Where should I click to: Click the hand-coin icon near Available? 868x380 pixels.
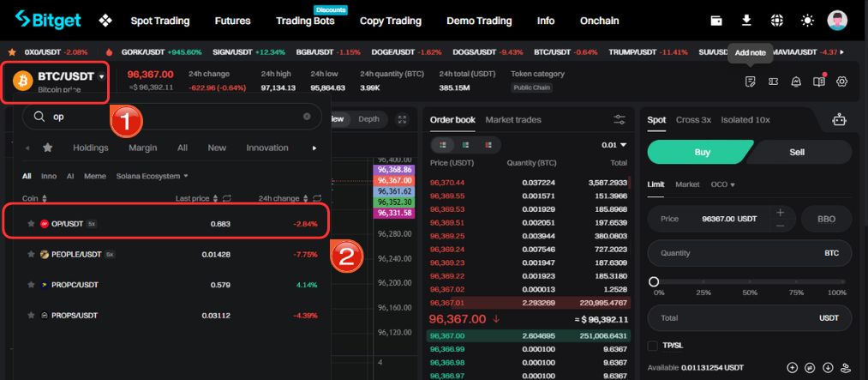[846, 367]
